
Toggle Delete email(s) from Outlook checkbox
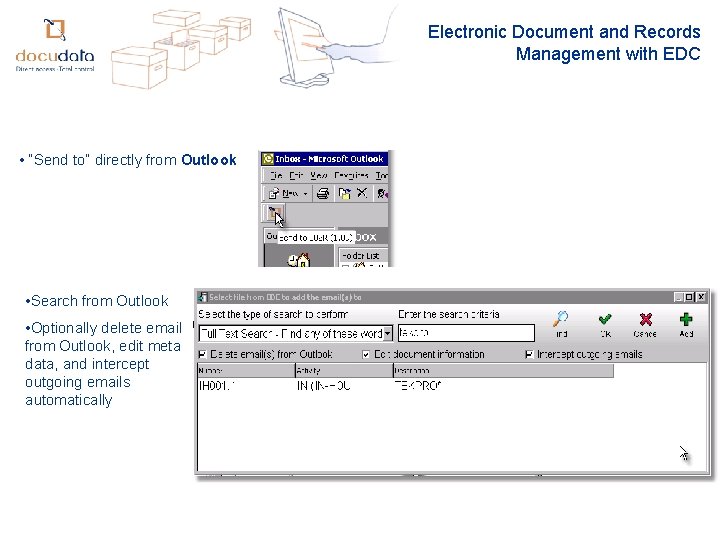click(x=202, y=354)
